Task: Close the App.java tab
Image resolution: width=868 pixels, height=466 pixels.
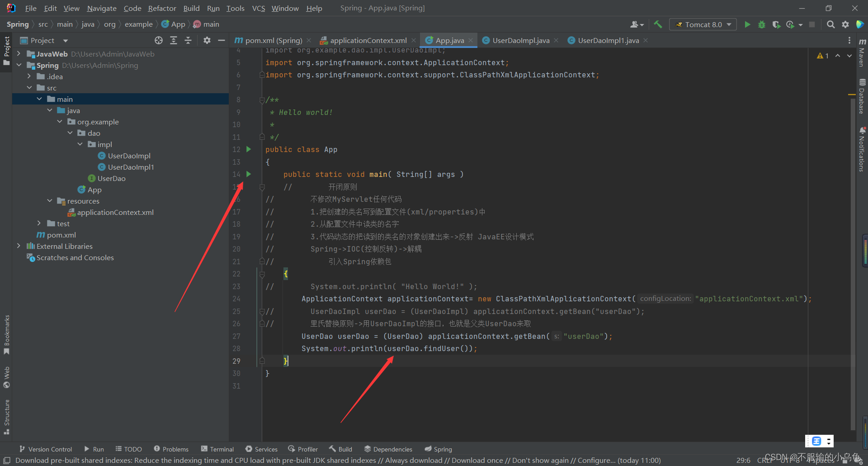Action: click(471, 40)
